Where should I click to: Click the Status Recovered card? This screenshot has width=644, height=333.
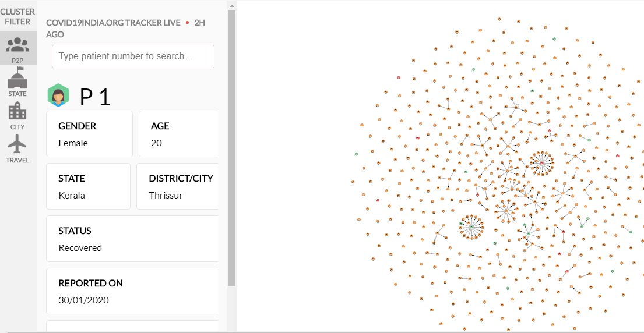(x=132, y=239)
